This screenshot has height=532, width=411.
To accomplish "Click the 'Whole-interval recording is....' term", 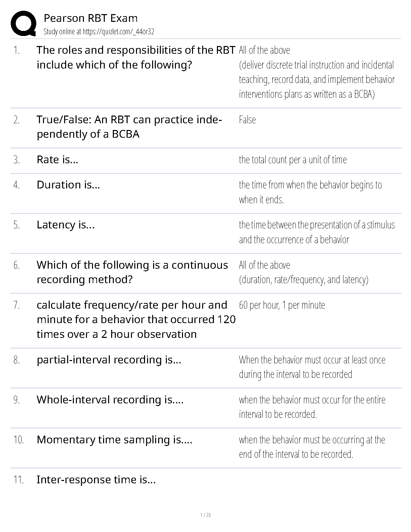I will point(110,400).
